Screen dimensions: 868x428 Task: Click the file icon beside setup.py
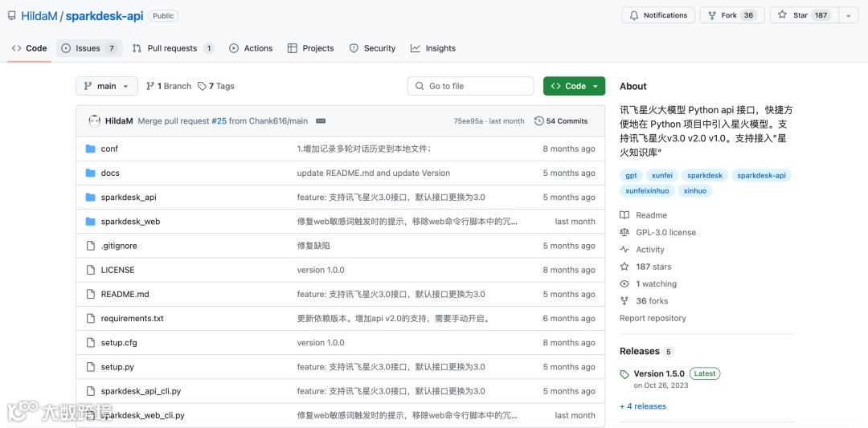coord(91,367)
